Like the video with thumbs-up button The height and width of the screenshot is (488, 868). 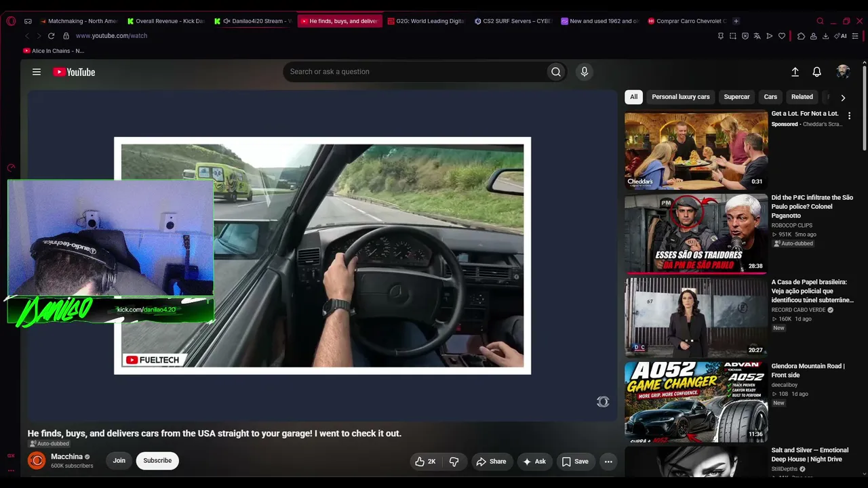(x=426, y=462)
